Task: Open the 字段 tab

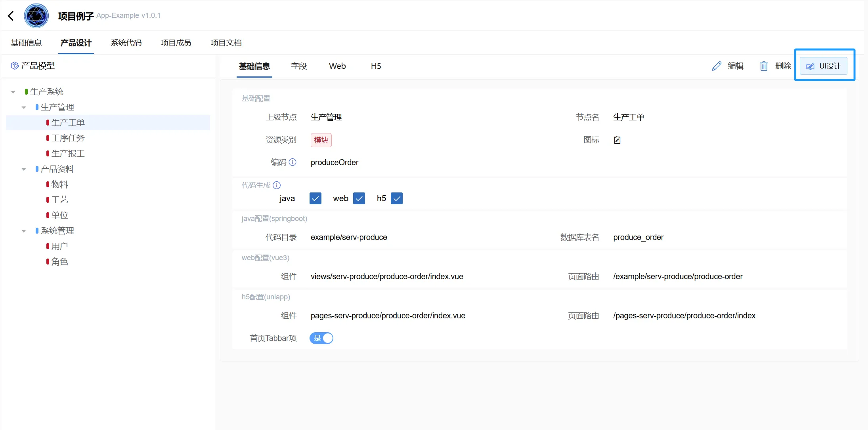Action: tap(299, 66)
